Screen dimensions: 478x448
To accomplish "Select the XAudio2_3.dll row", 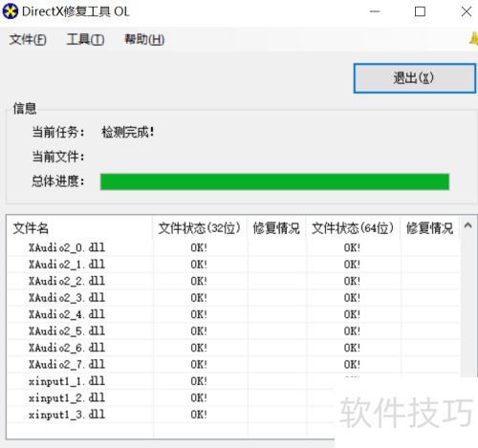I will (233, 298).
